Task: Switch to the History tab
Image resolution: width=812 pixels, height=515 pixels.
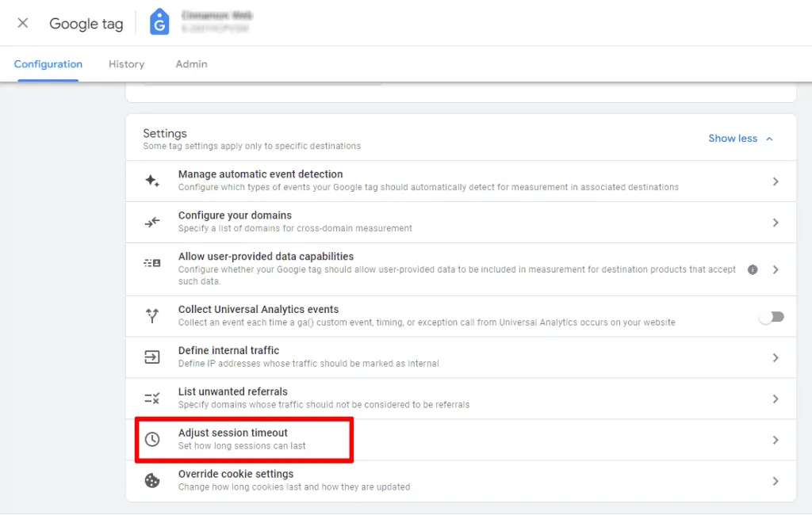Action: tap(126, 64)
